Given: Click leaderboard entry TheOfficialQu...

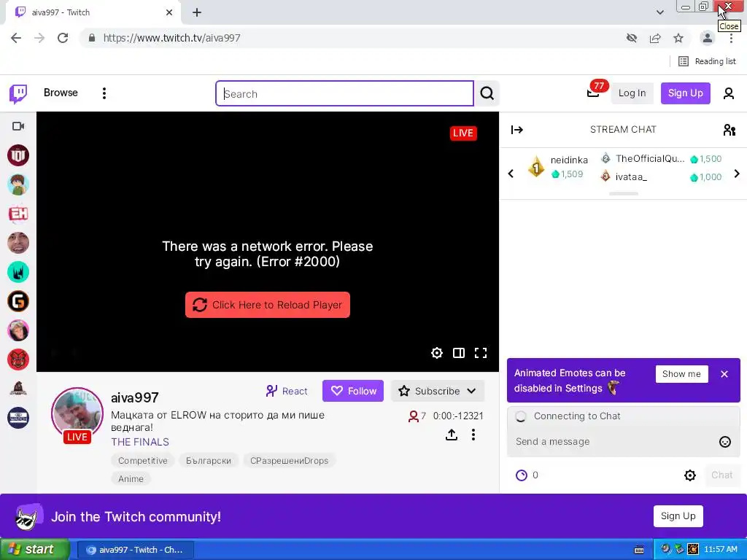Looking at the screenshot, I should (x=649, y=158).
